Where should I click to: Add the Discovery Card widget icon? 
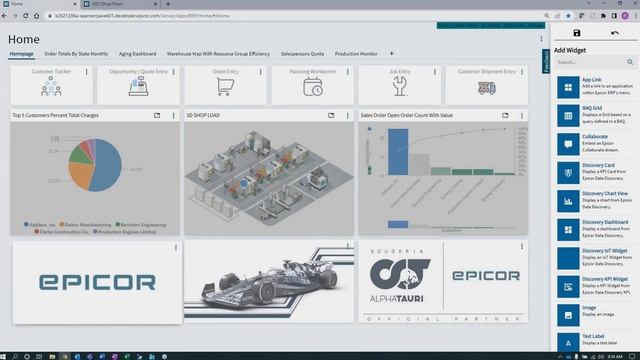click(568, 173)
